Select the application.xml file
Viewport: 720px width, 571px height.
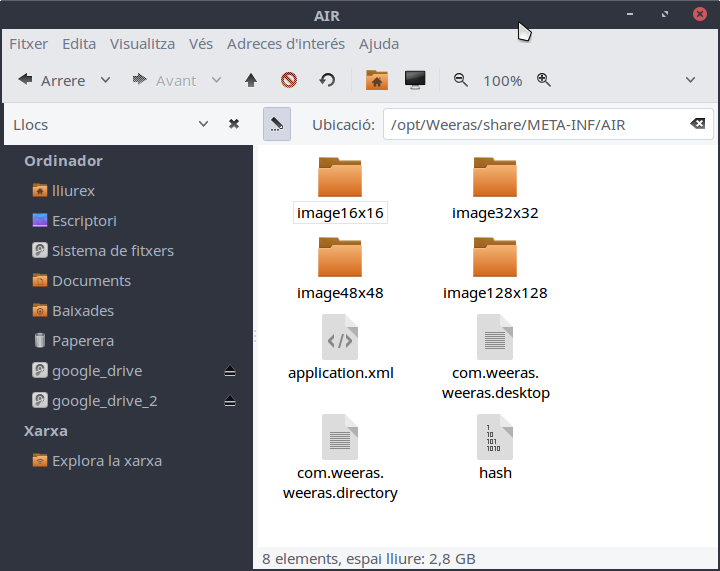tap(340, 350)
